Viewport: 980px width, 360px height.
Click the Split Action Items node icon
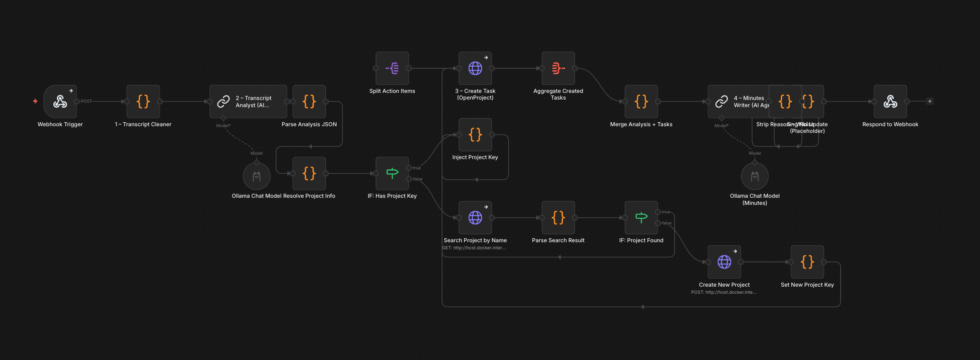(x=392, y=68)
